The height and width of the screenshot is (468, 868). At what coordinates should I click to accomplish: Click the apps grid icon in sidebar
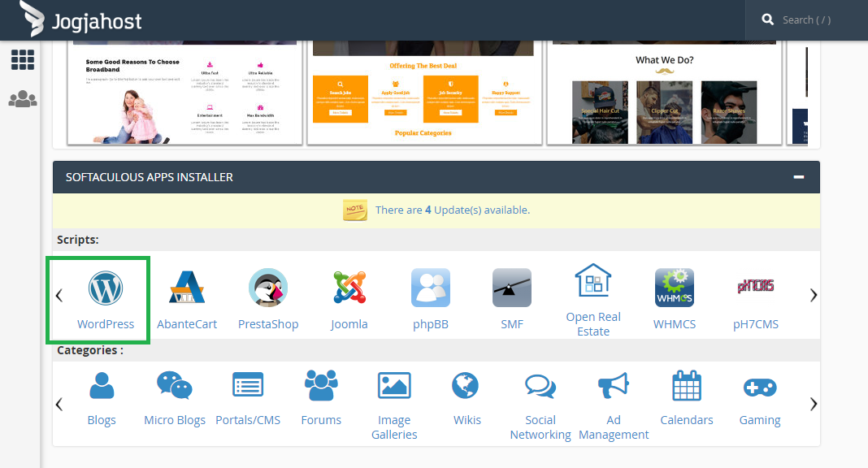(22, 59)
